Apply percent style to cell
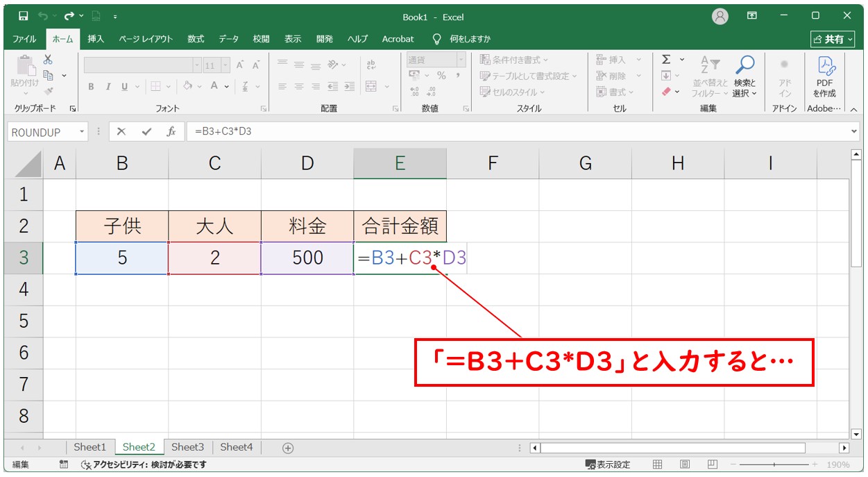This screenshot has height=477, width=868. click(x=441, y=76)
